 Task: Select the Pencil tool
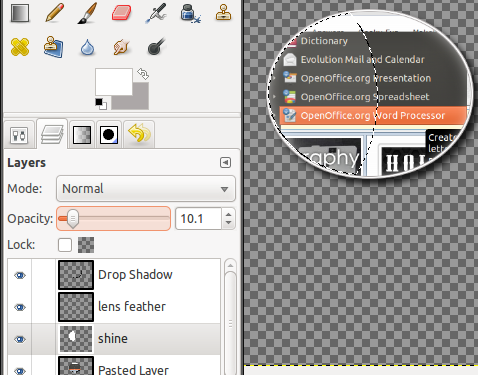click(55, 13)
